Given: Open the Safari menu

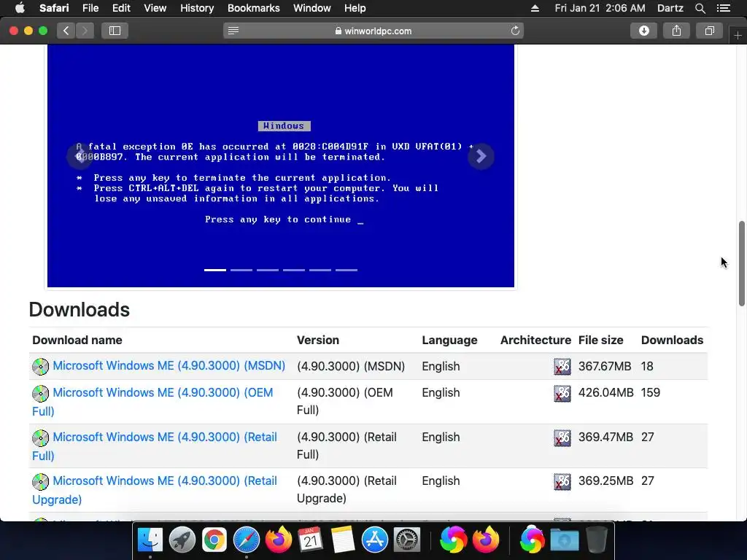Looking at the screenshot, I should tap(54, 8).
